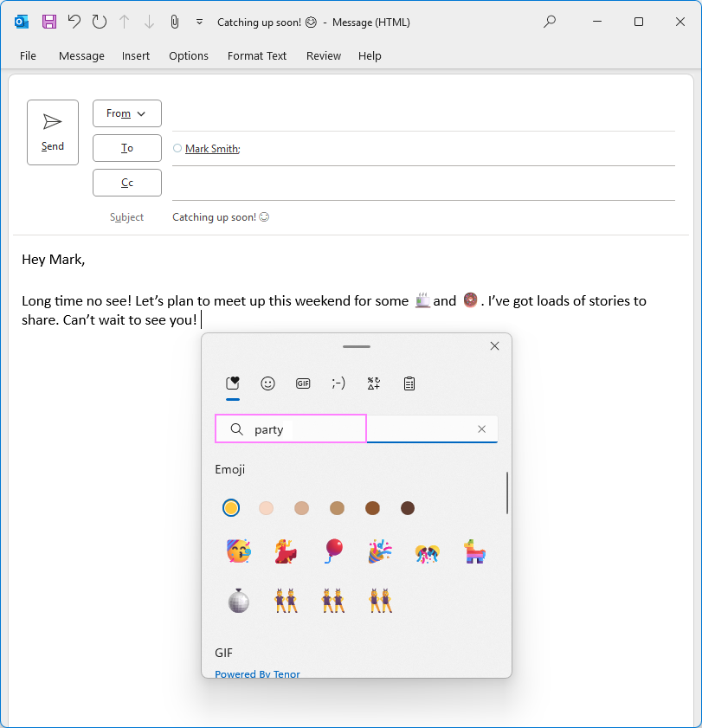
Task: Open the Format Text ribbon tab
Action: pos(257,55)
